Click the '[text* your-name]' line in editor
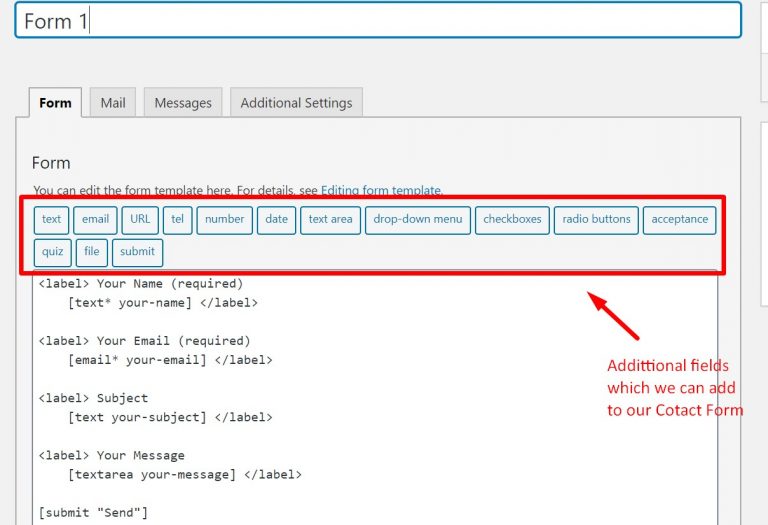The width and height of the screenshot is (768, 525). coord(163,303)
